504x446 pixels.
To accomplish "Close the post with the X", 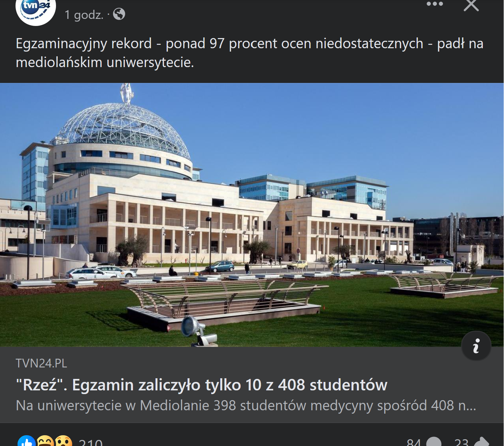I will 471,5.
